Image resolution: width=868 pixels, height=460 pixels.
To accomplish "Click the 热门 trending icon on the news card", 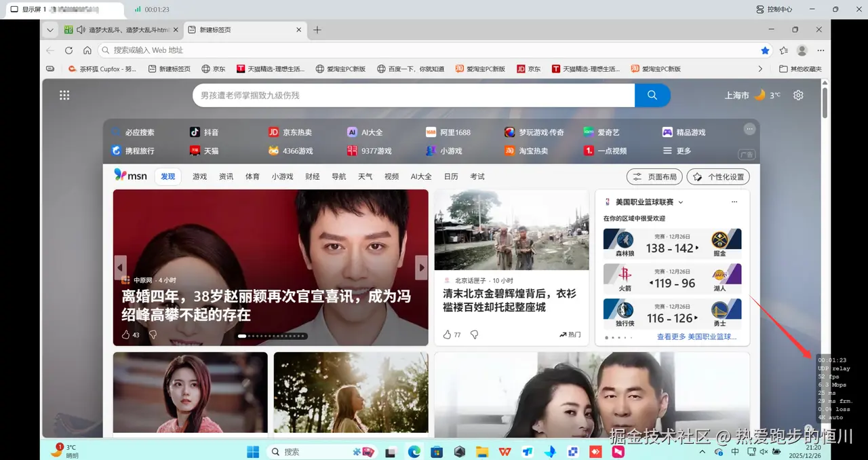I will click(x=563, y=334).
